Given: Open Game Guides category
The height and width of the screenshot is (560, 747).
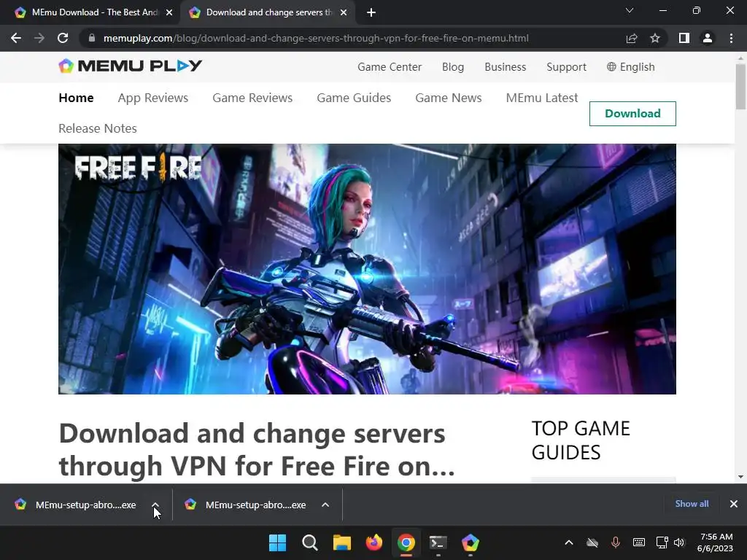Looking at the screenshot, I should click(x=354, y=98).
